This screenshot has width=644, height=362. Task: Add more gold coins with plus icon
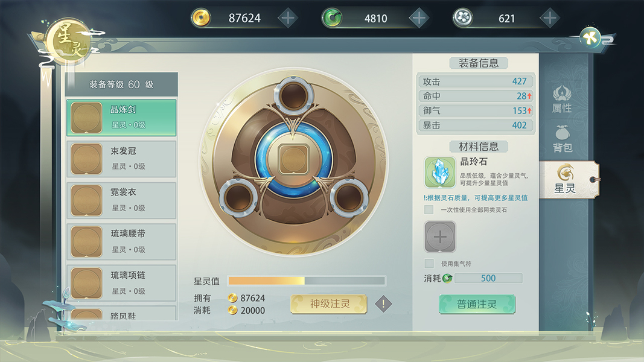point(288,18)
